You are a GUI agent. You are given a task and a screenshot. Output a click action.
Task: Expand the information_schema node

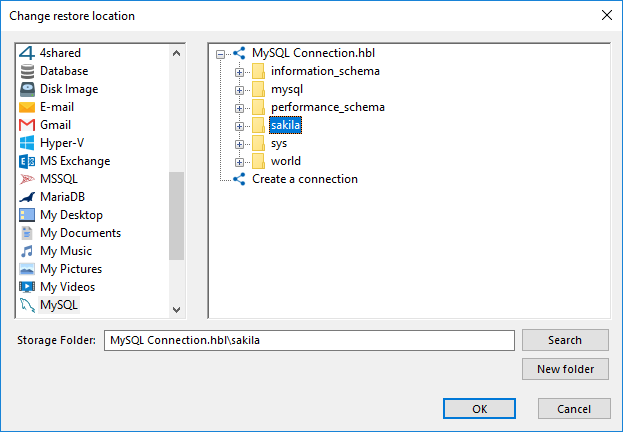(239, 72)
